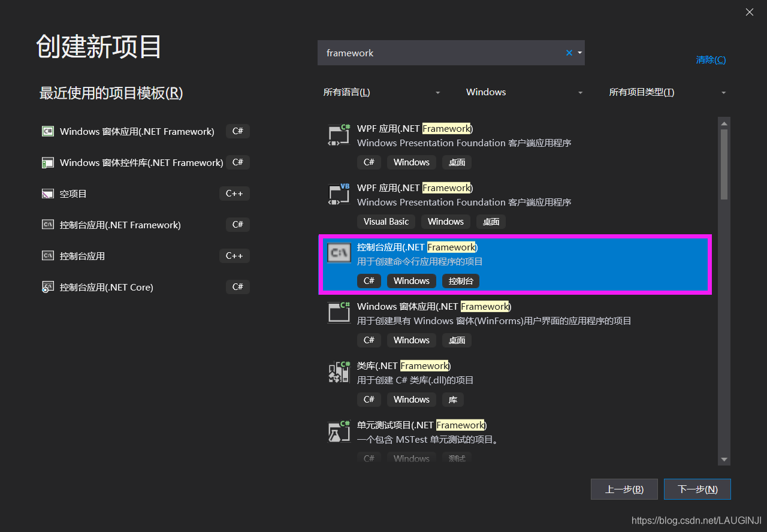Click the 空项目 C++ template icon
This screenshot has width=767, height=532.
tap(47, 194)
